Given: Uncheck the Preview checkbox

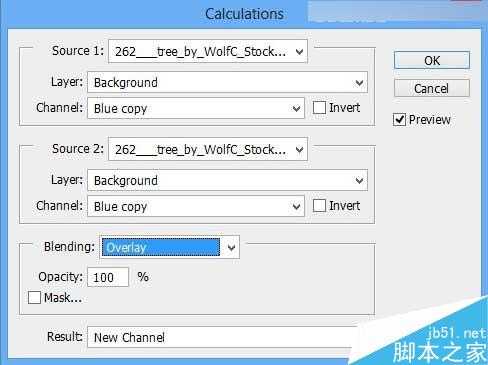Looking at the screenshot, I should pyautogui.click(x=399, y=120).
